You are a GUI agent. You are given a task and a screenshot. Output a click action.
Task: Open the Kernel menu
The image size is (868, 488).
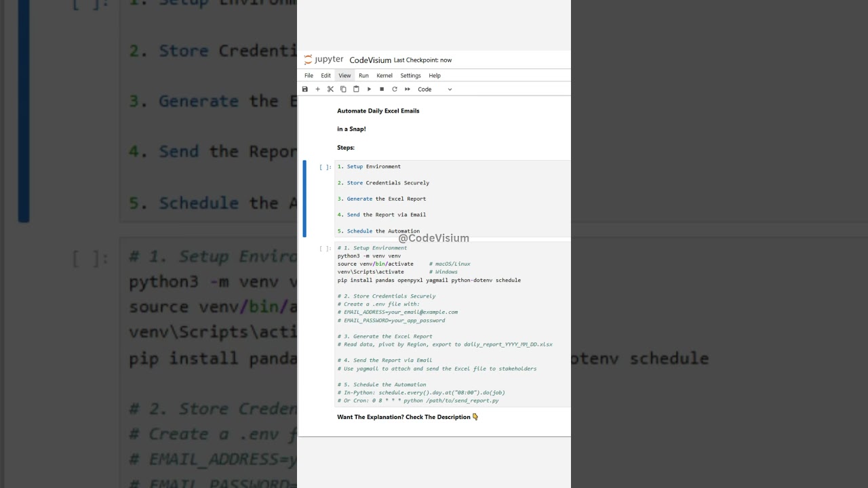(x=384, y=76)
